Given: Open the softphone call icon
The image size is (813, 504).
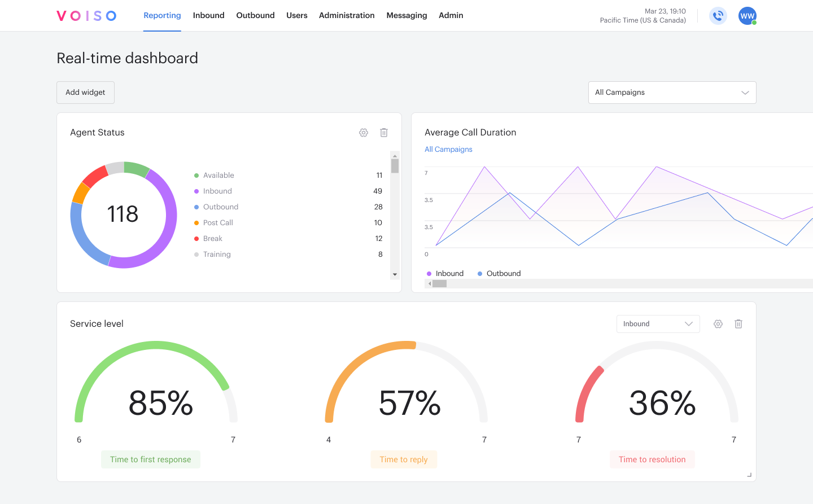Looking at the screenshot, I should [718, 16].
